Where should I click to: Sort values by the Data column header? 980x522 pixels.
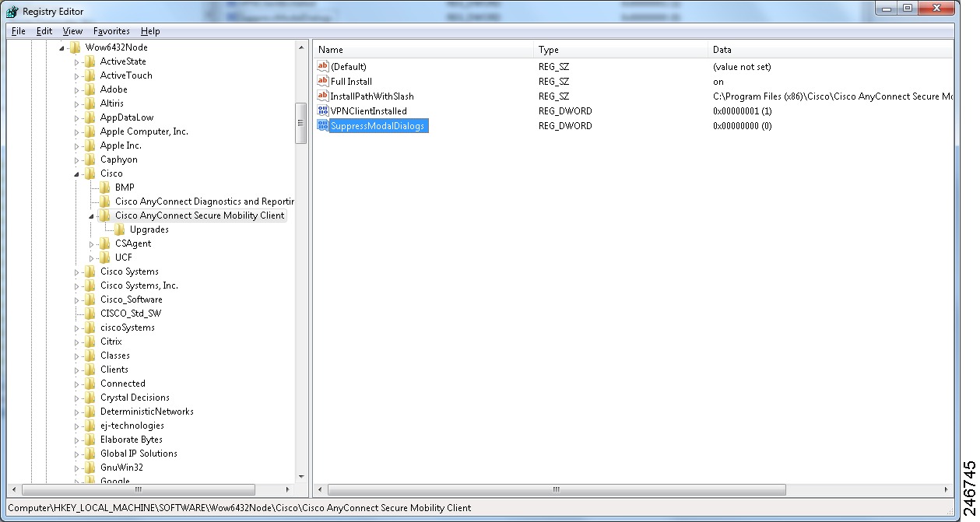click(831, 50)
